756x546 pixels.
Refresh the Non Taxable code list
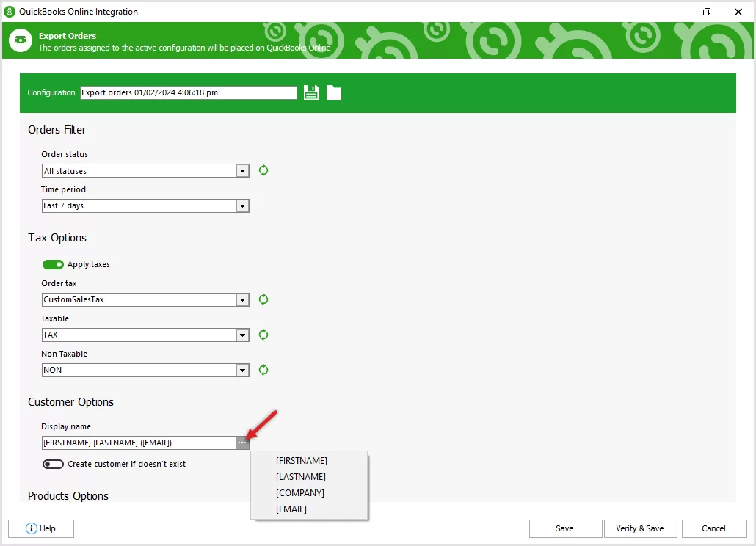click(x=263, y=370)
